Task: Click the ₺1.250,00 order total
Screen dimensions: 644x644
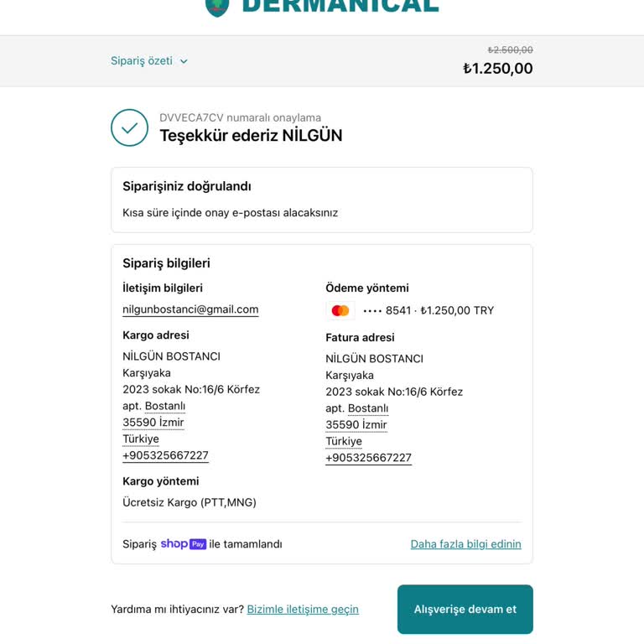Action: click(x=497, y=69)
